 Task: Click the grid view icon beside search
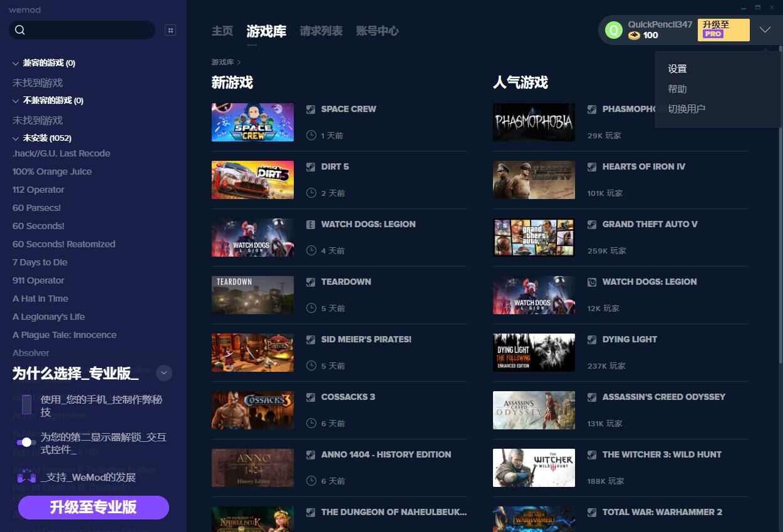pyautogui.click(x=170, y=30)
